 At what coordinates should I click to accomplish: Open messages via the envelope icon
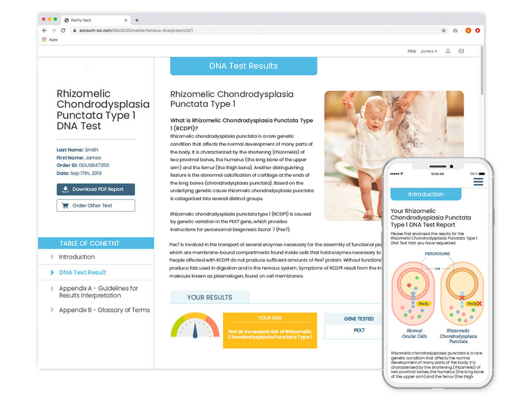462,51
